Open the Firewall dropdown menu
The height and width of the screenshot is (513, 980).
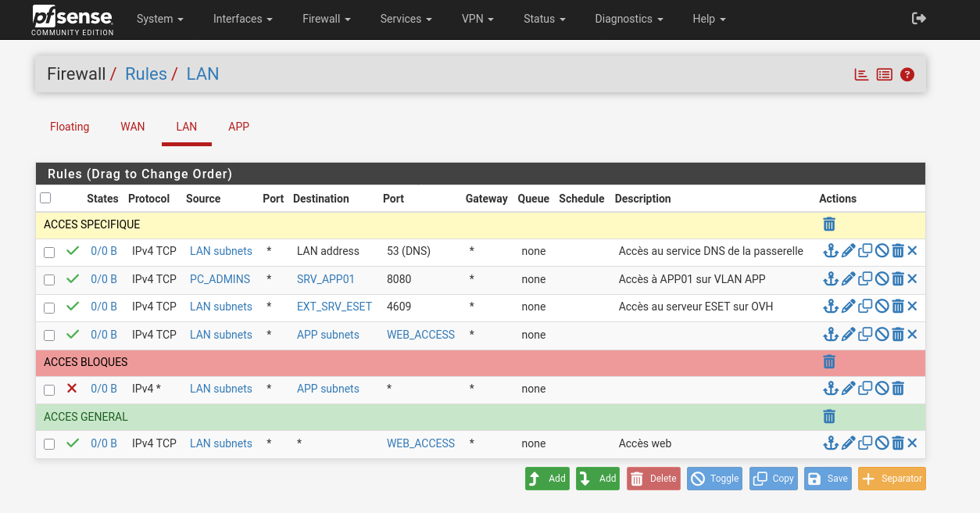coord(326,19)
